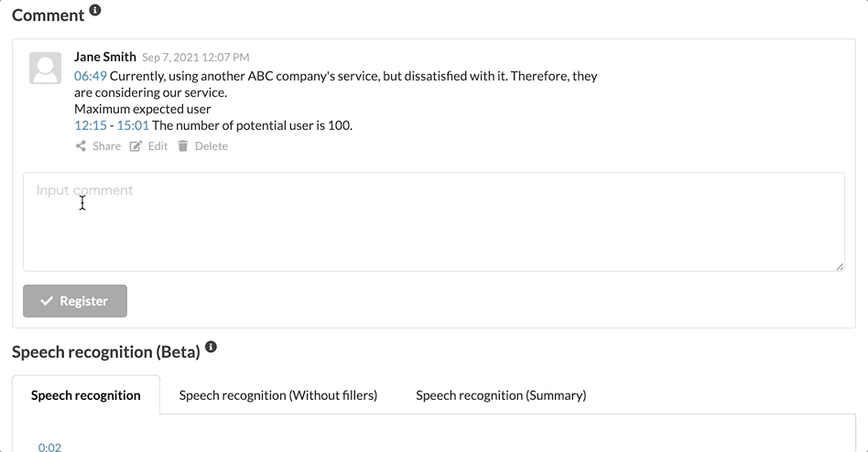Viewport: 868px width, 452px height.
Task: Open the Speech recognition (Summary) tab
Action: pos(501,395)
